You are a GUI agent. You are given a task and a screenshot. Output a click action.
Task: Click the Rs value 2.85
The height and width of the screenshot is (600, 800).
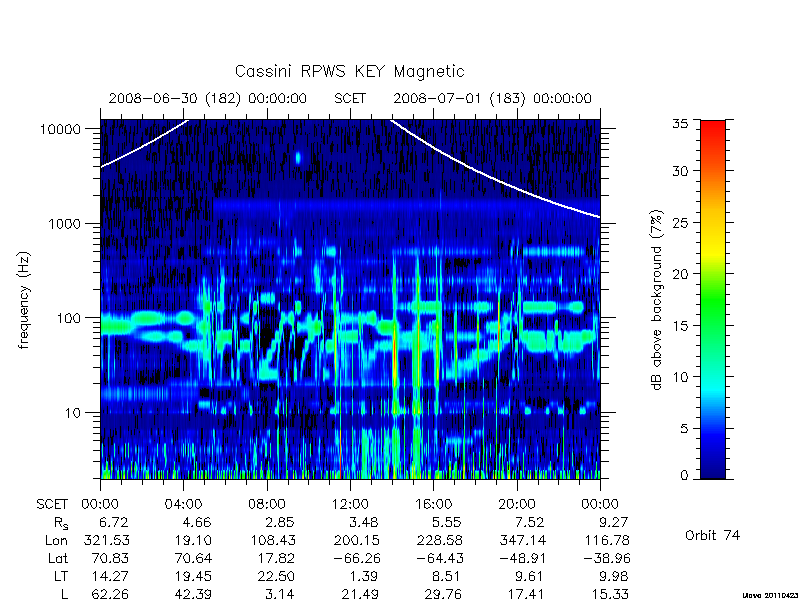pos(280,522)
